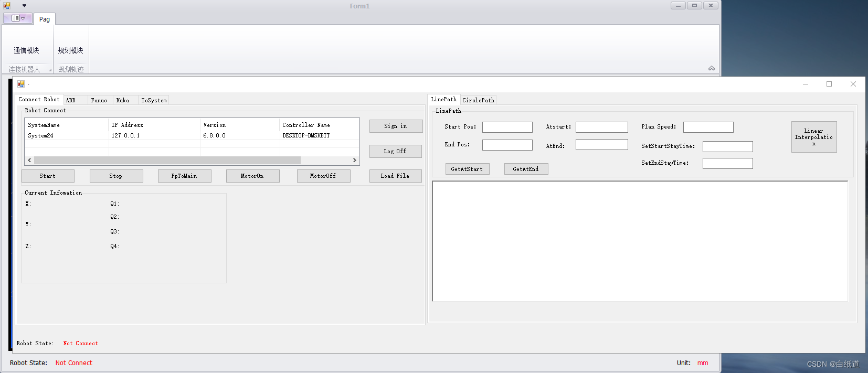Click the End Pos input field
The width and height of the screenshot is (868, 373).
click(507, 145)
